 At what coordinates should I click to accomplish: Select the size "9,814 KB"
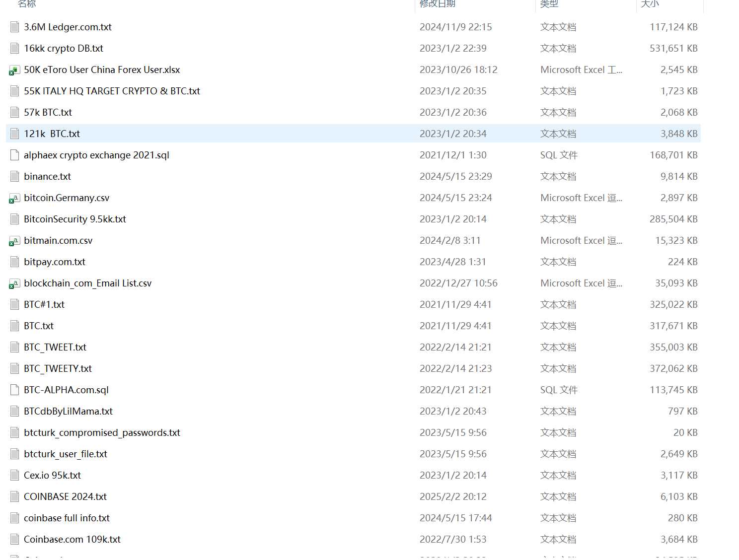pos(679,176)
